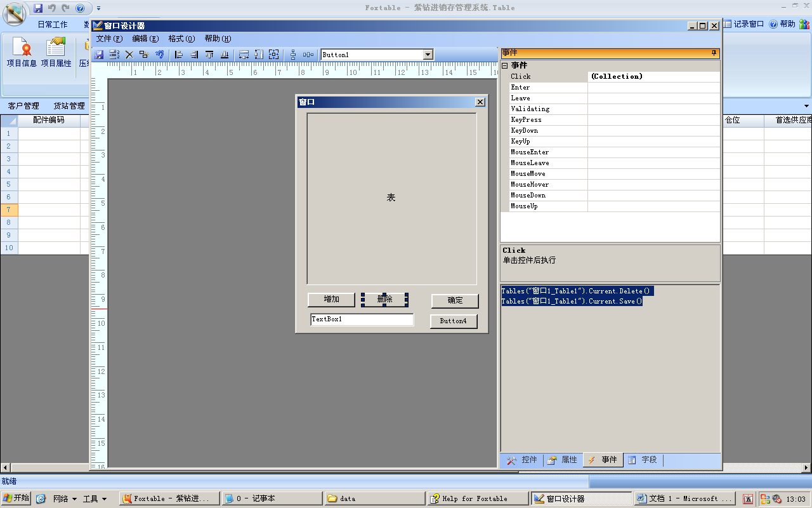Screen dimensions: 812x508
Task: Select the 增加 button on the form
Action: [x=331, y=300]
